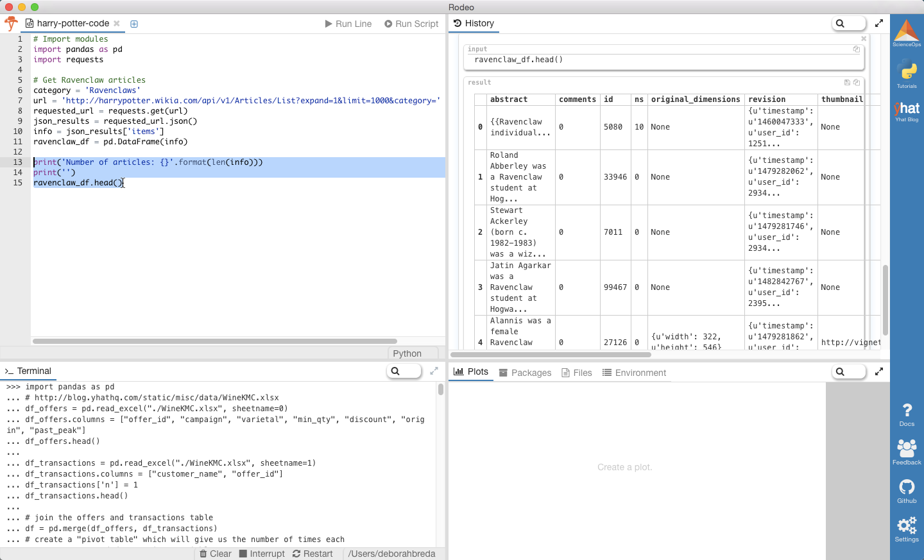Copy the history result block
The height and width of the screenshot is (560, 924).
856,82
